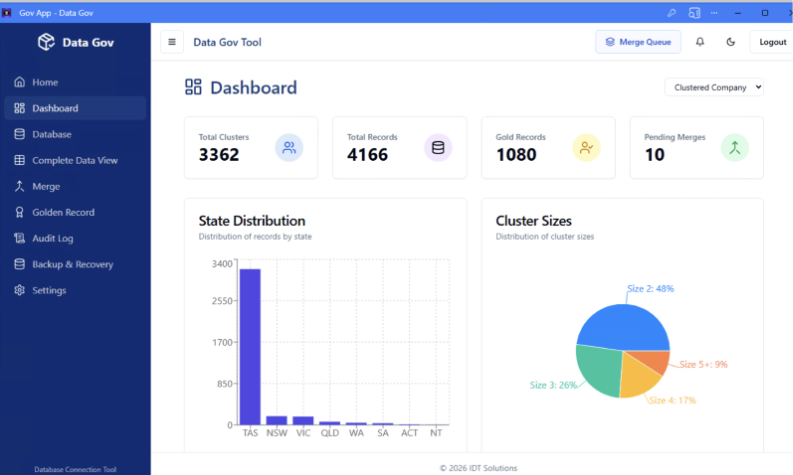This screenshot has width=793, height=475.
Task: Click the large Dashboard heading icon
Action: click(193, 87)
